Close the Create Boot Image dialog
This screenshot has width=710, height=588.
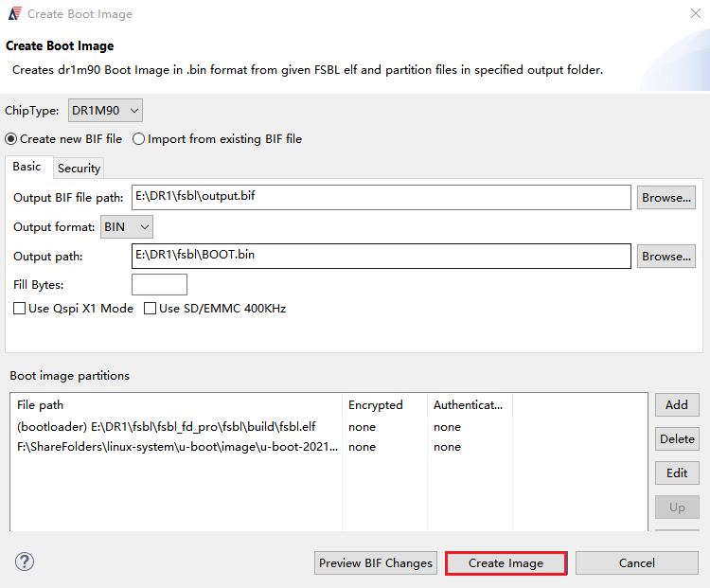pos(696,13)
